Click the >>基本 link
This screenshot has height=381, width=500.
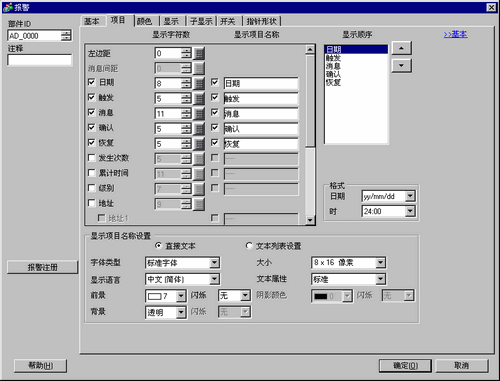point(455,34)
